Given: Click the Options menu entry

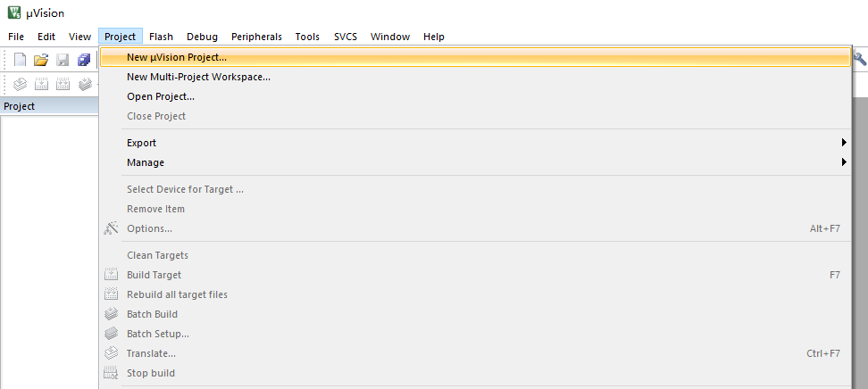Looking at the screenshot, I should click(475, 228).
